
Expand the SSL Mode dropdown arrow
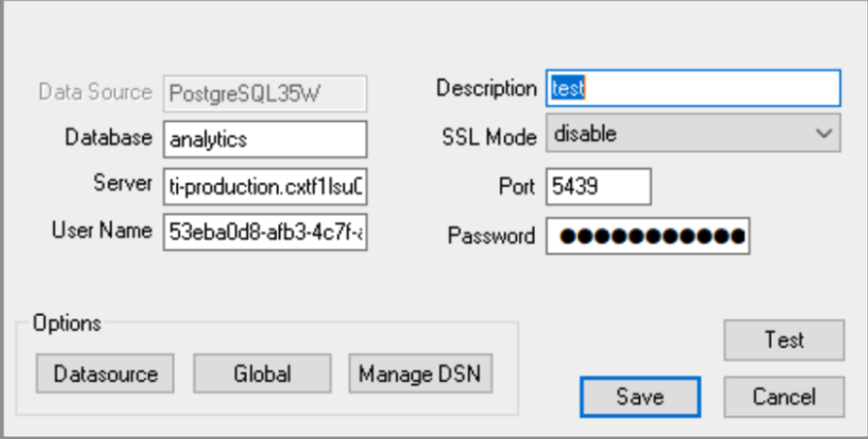click(825, 135)
